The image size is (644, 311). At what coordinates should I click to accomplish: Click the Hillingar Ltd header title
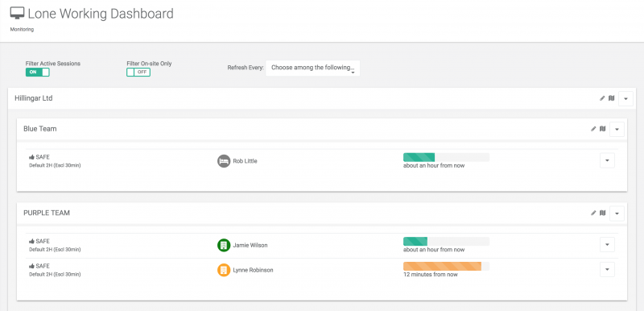[34, 98]
